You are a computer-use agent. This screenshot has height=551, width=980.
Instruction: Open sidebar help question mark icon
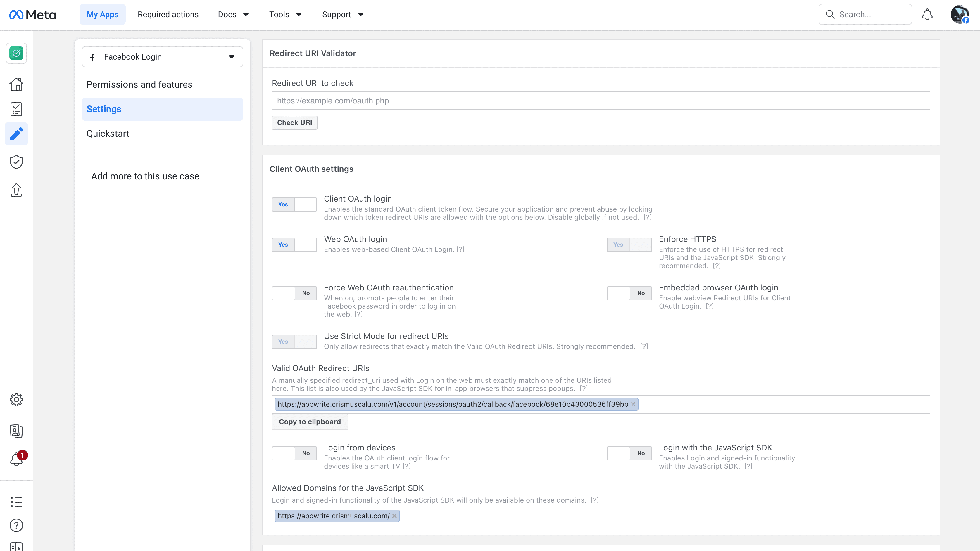point(16,526)
